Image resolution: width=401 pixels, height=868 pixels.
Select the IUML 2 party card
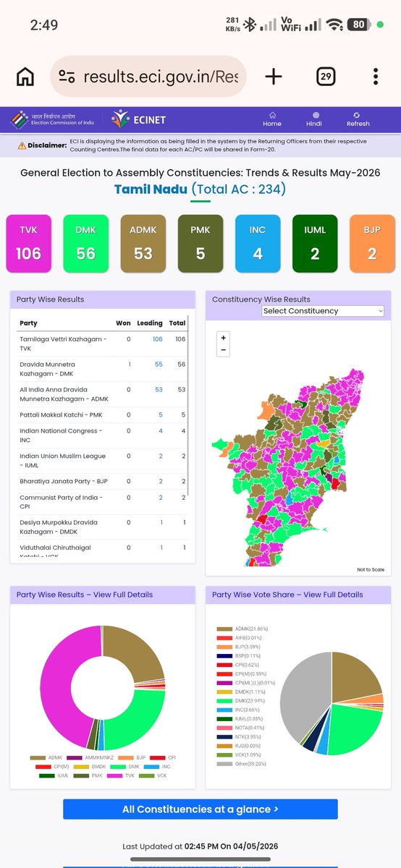point(315,243)
